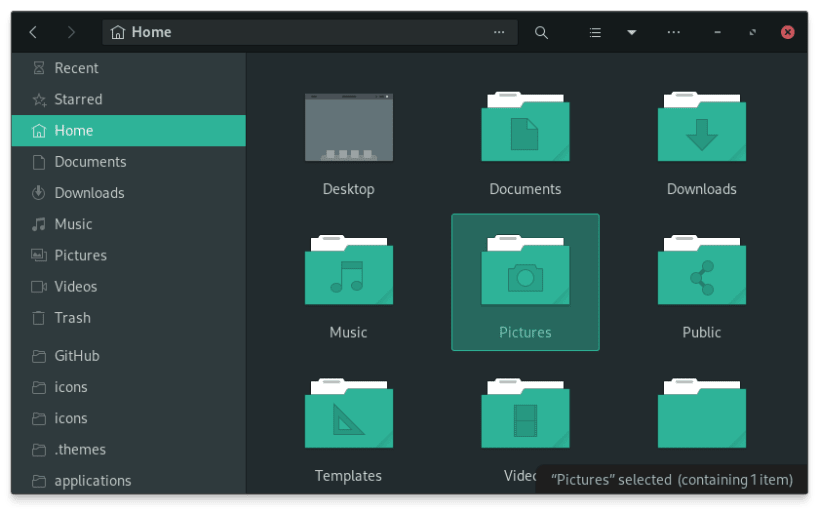
Task: Open the applications bookmark in sidebar
Action: (x=128, y=481)
